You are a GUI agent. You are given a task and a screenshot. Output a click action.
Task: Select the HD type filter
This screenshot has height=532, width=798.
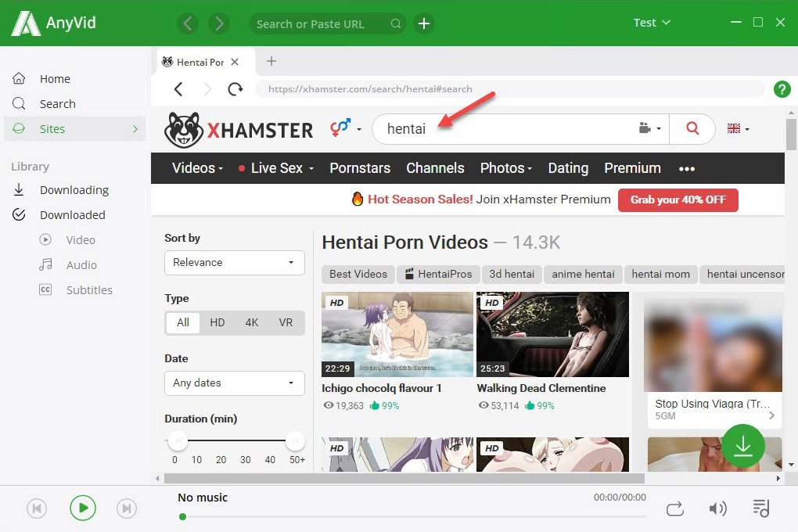coord(217,323)
